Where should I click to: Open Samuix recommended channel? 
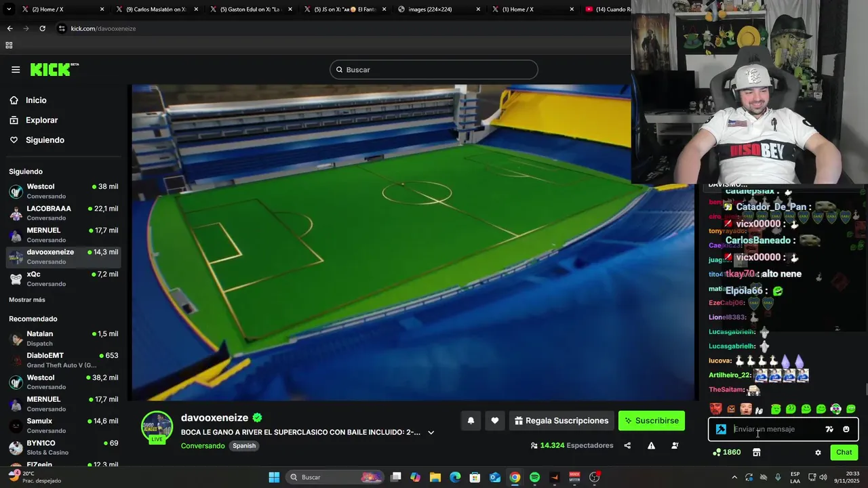(64, 426)
